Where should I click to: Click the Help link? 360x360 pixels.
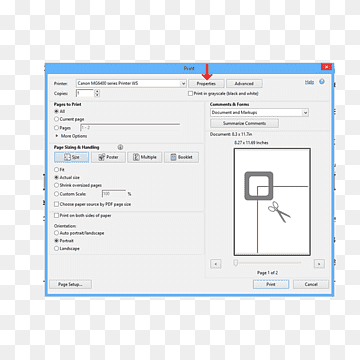(309, 82)
